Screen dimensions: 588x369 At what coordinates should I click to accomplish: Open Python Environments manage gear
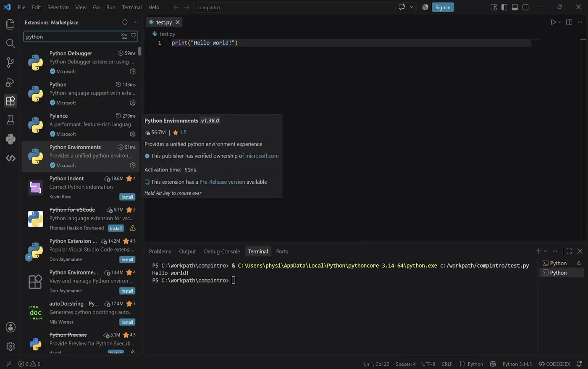pyautogui.click(x=133, y=165)
